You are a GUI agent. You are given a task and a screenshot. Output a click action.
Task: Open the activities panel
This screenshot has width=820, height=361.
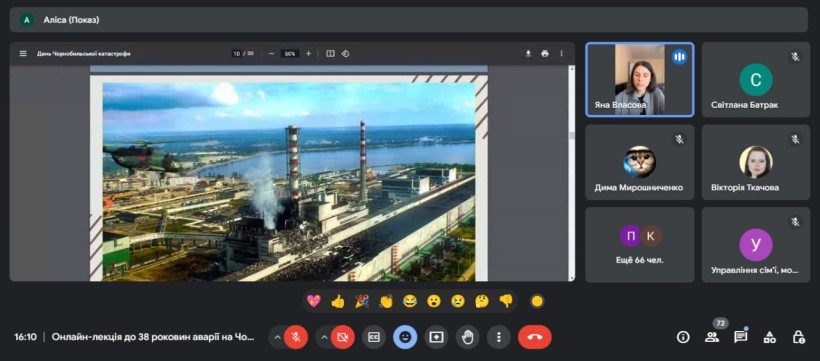pyautogui.click(x=769, y=337)
